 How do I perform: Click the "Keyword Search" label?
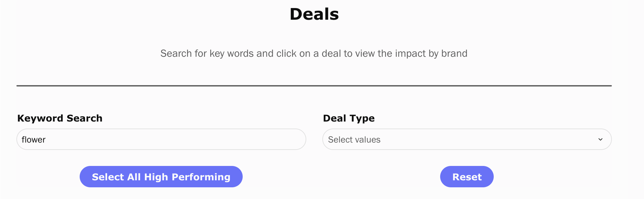point(60,118)
